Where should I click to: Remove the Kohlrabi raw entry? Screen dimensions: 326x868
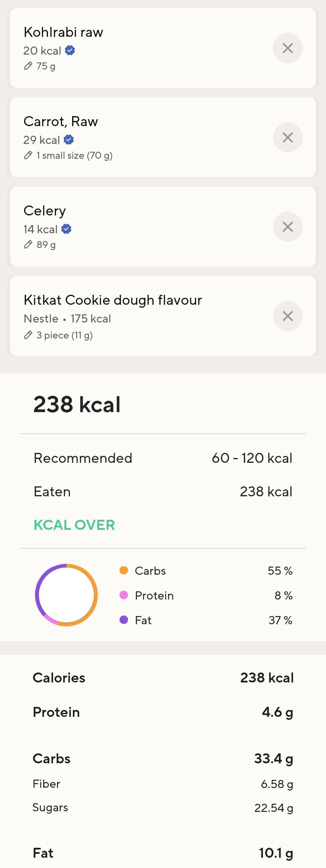click(287, 48)
